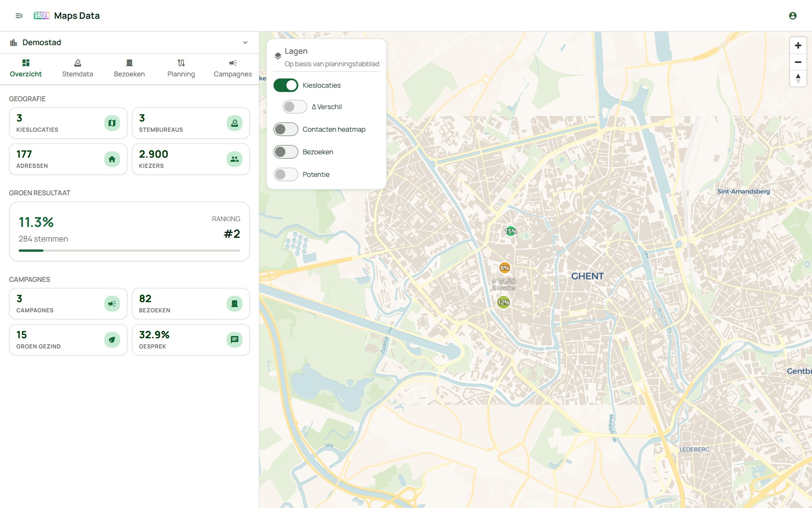Open the 177 Adressen card

tap(68, 159)
